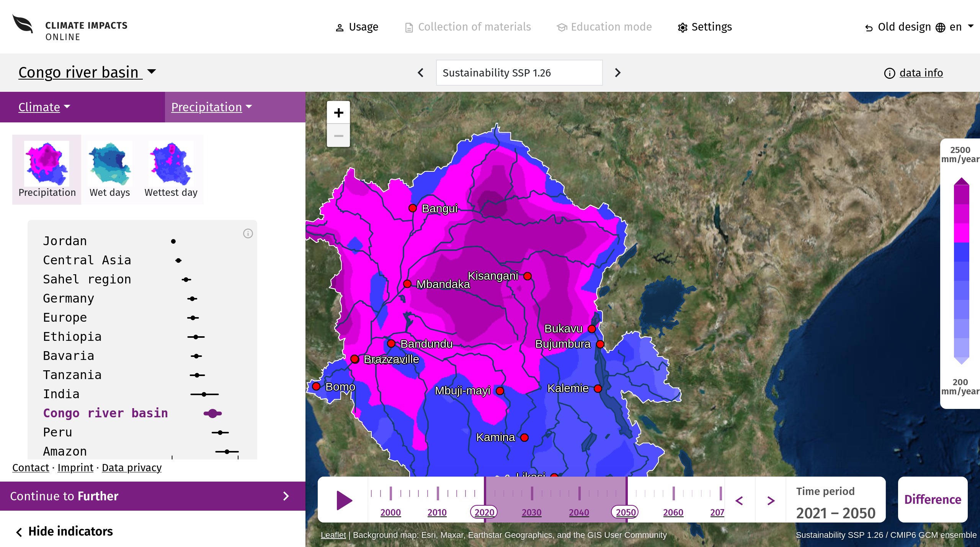This screenshot has width=980, height=547.
Task: Expand the Climate sector dropdown
Action: (44, 107)
